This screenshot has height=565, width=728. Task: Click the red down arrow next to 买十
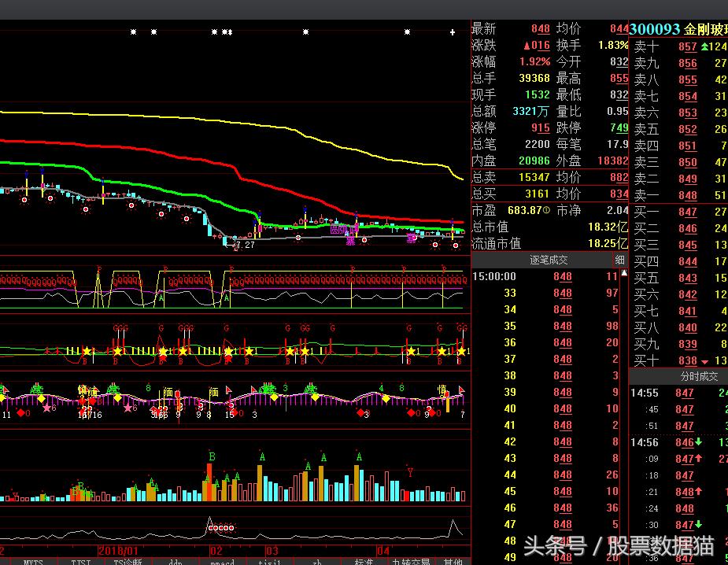coord(704,360)
